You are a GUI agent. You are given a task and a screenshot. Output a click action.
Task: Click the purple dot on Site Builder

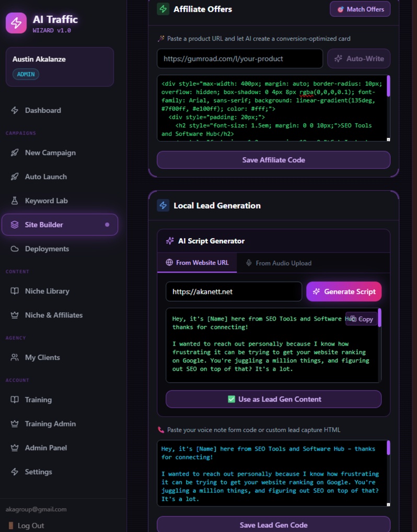[x=107, y=224]
